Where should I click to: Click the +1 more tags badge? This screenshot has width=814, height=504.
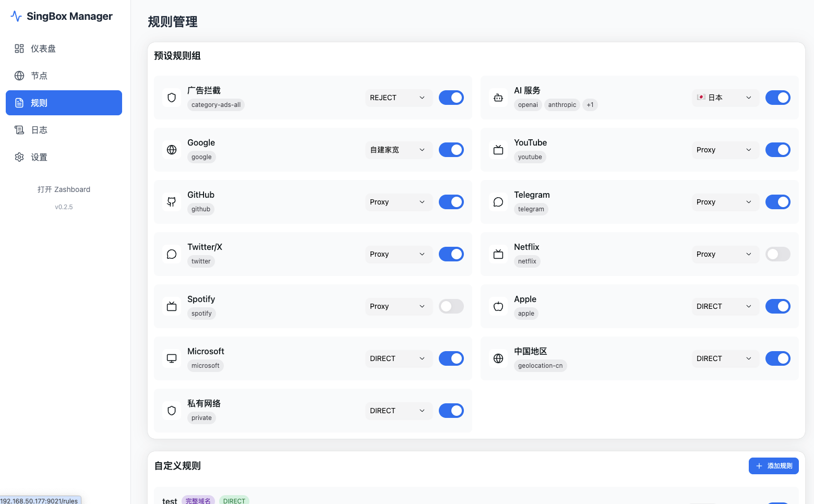click(x=590, y=105)
